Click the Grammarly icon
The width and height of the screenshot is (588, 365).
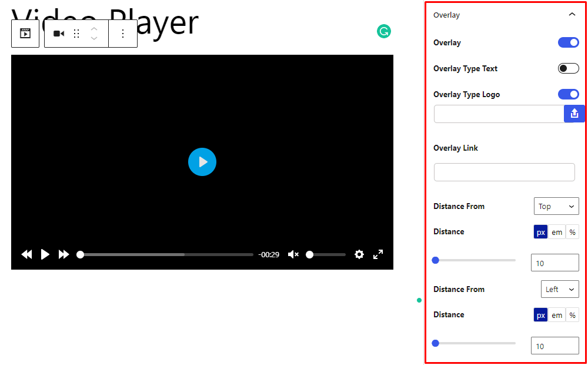(384, 31)
